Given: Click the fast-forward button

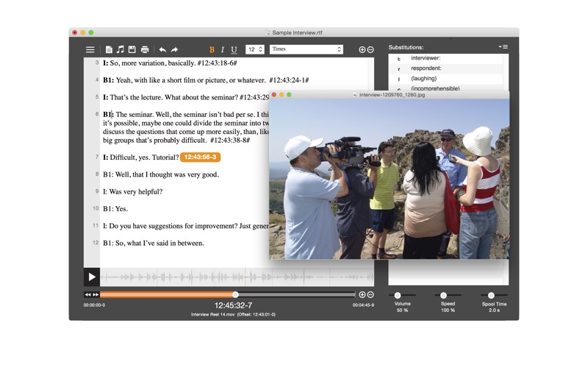Looking at the screenshot, I should click(96, 295).
